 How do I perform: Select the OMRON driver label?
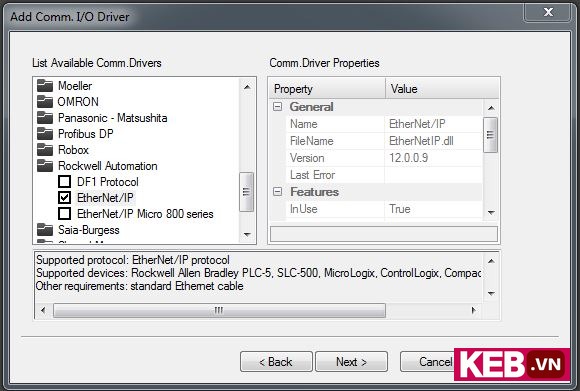(x=78, y=102)
